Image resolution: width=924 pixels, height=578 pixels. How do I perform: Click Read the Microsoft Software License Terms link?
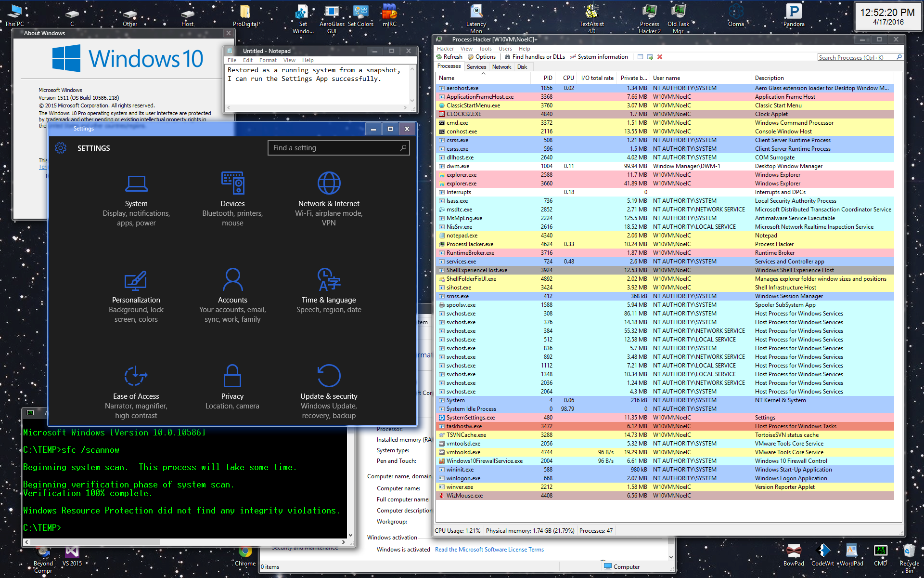[x=489, y=550]
